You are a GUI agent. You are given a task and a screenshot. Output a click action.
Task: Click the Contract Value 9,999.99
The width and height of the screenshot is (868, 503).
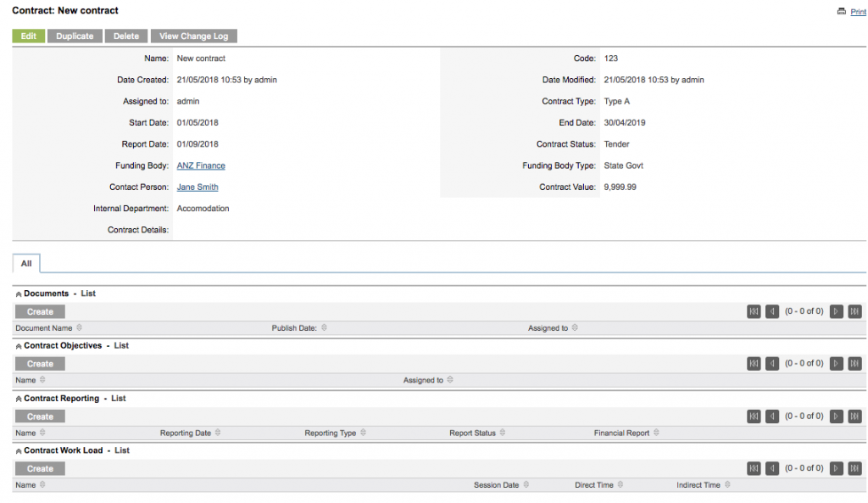(x=620, y=187)
